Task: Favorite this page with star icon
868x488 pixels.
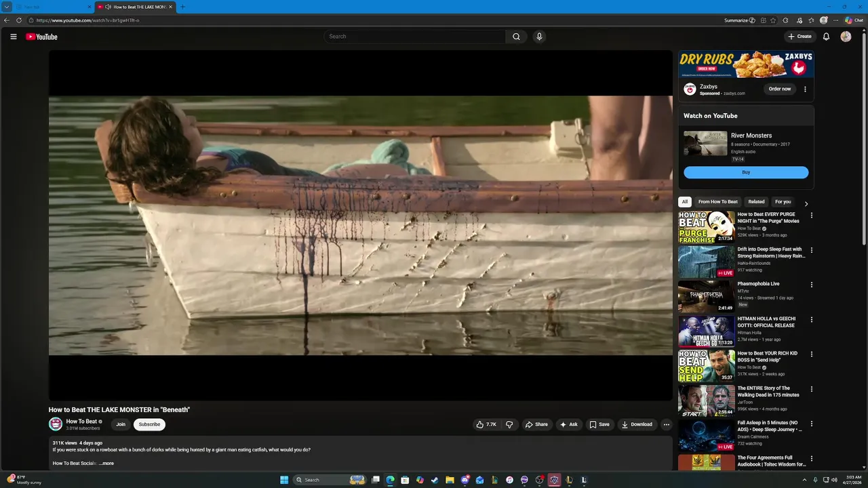Action: [x=773, y=20]
